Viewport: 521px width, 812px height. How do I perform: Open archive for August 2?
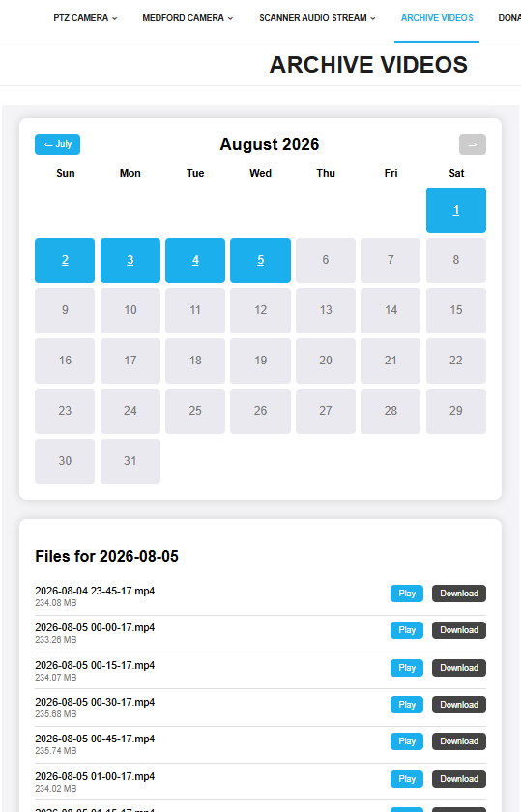(65, 260)
